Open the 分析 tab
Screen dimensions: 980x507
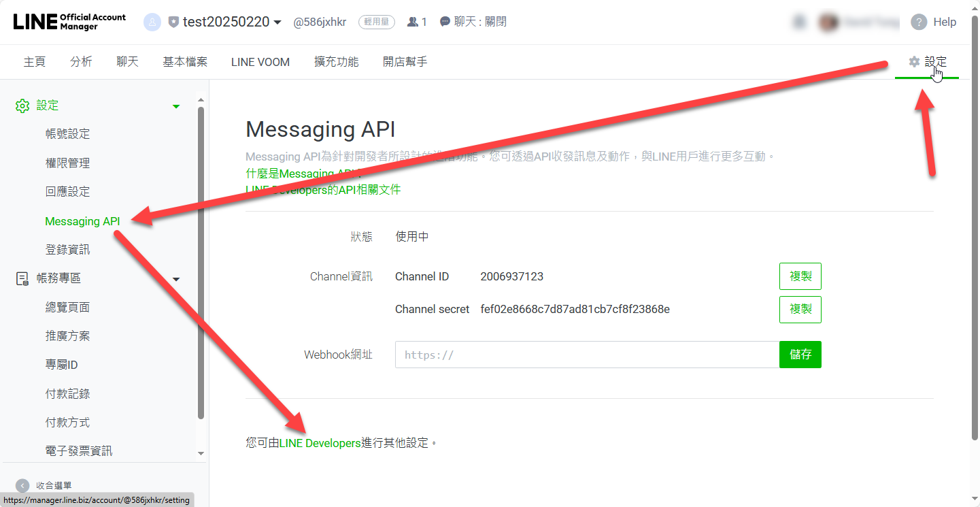[81, 62]
